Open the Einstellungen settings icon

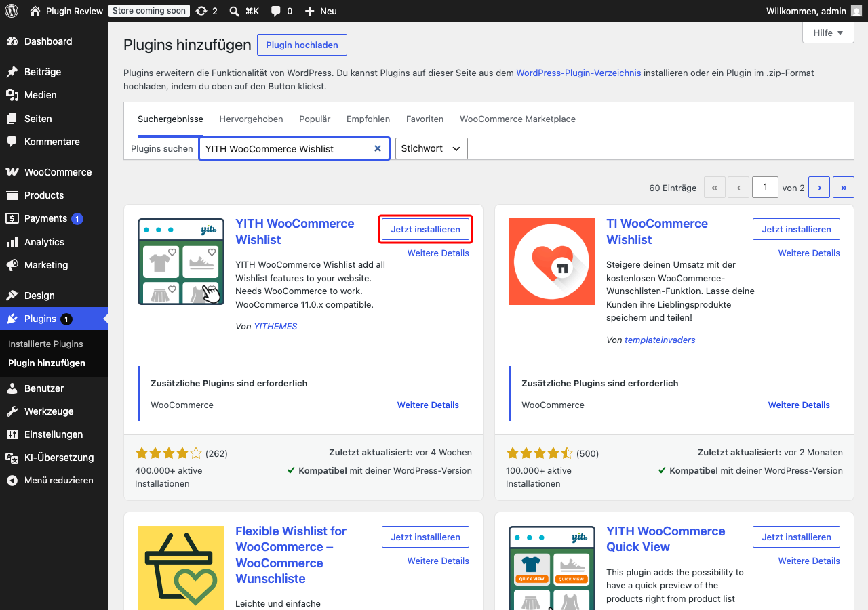[x=12, y=434]
